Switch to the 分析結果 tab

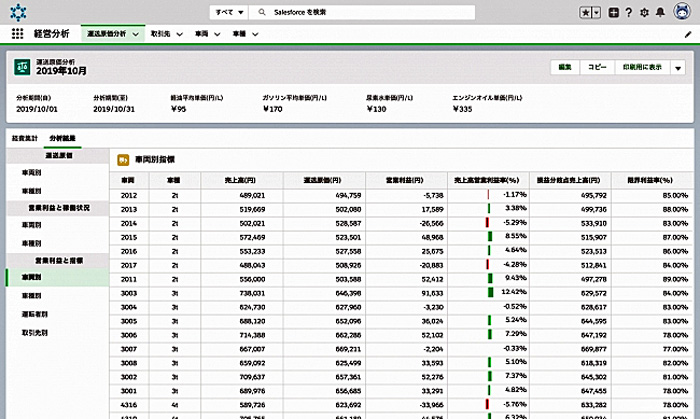[x=62, y=138]
